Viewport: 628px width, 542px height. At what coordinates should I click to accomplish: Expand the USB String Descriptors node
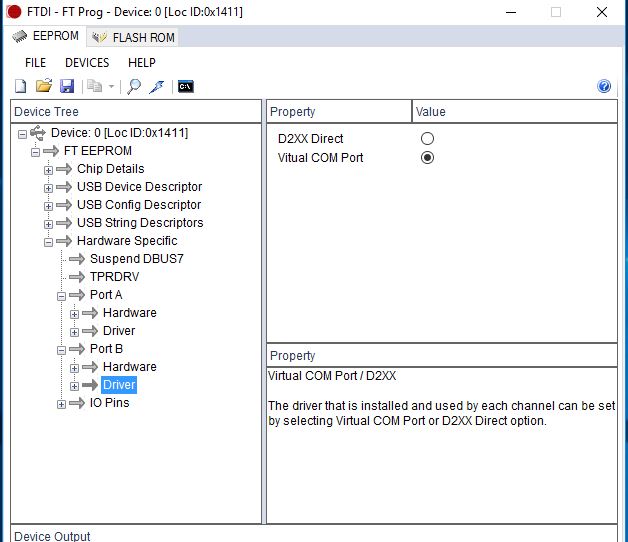pyautogui.click(x=48, y=224)
